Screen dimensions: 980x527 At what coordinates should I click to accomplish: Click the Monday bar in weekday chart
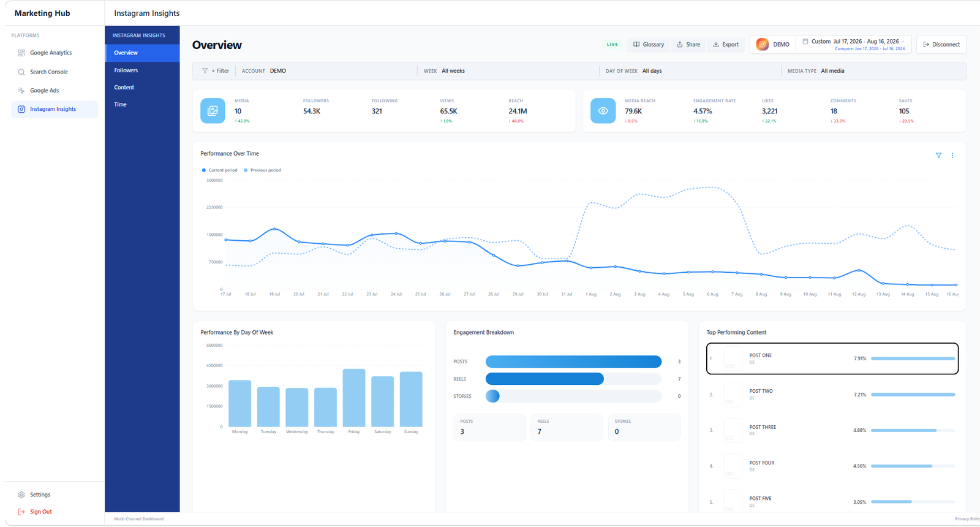coord(240,403)
